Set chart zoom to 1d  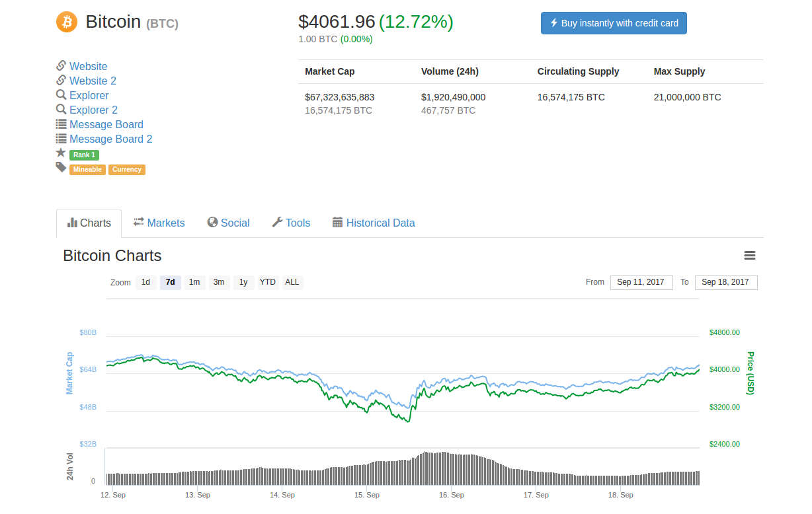(x=146, y=282)
